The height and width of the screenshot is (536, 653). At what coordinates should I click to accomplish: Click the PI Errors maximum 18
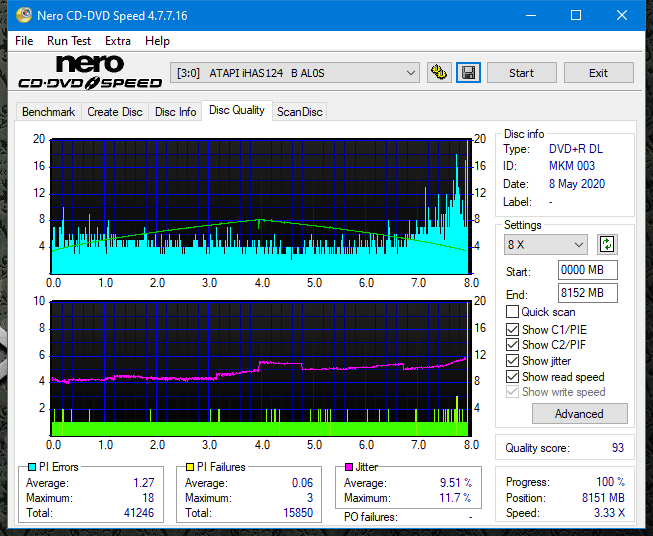coord(148,498)
